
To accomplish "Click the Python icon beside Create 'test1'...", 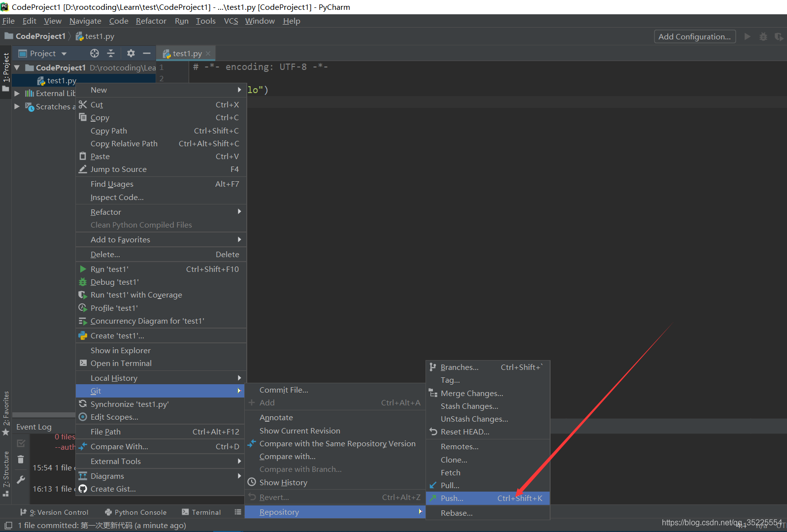I will 83,335.
